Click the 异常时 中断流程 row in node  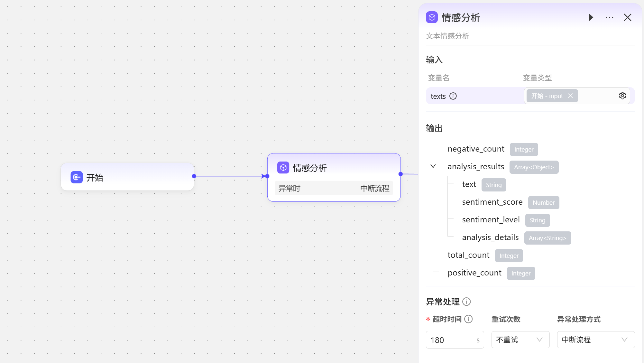(334, 189)
